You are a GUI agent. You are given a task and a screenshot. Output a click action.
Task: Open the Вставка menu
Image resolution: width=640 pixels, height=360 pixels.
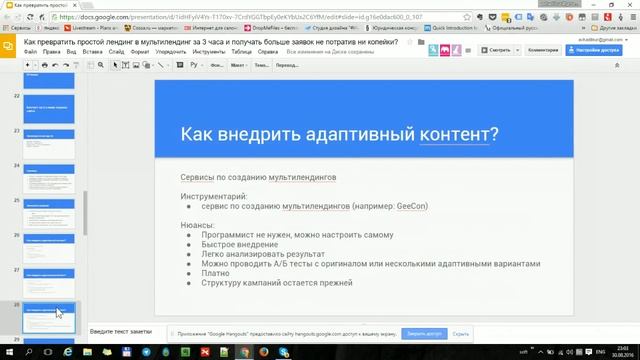tap(92, 52)
